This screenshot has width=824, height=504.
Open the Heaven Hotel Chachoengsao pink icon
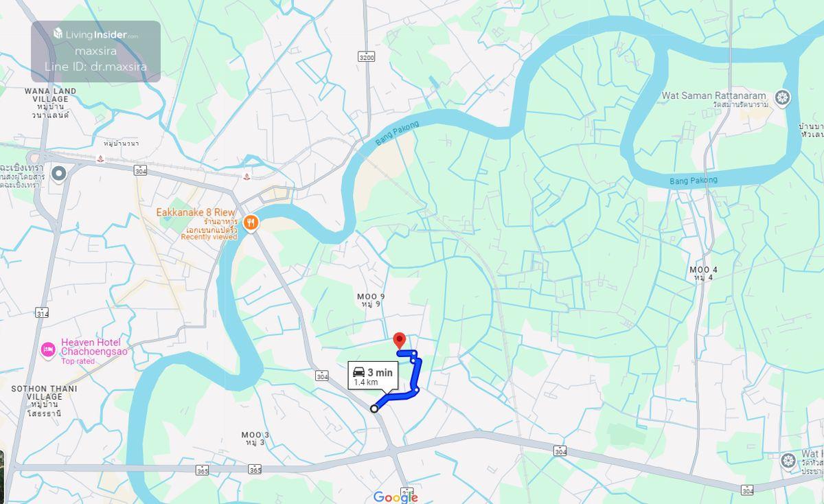(x=48, y=351)
